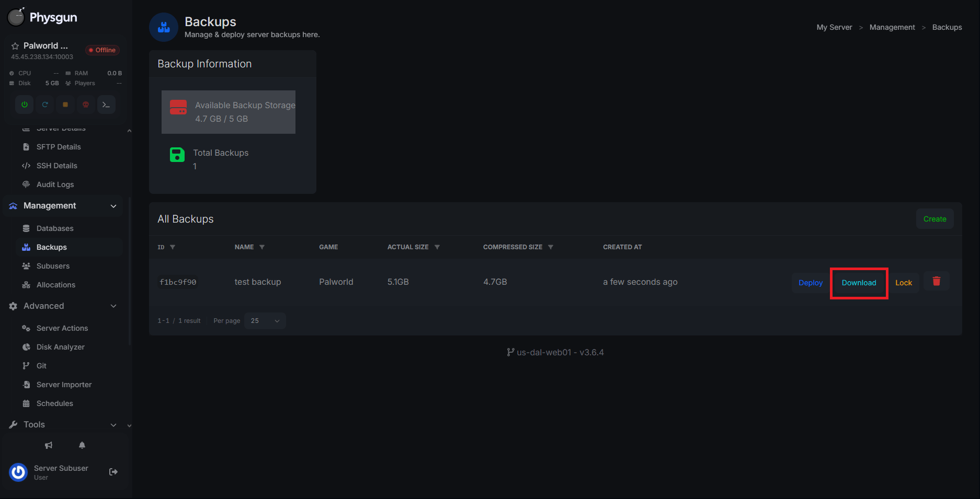The height and width of the screenshot is (499, 980).
Task: Sort backups by the Name column arrow
Action: [x=262, y=247]
